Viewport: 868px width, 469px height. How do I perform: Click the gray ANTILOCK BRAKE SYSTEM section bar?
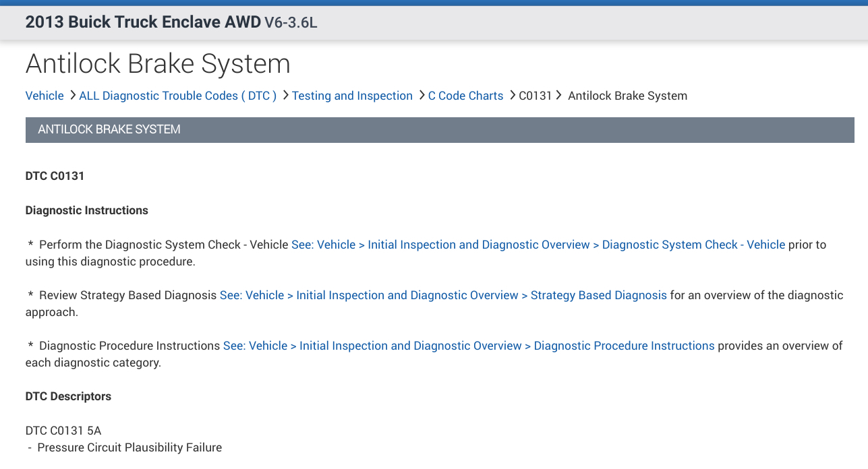440,129
